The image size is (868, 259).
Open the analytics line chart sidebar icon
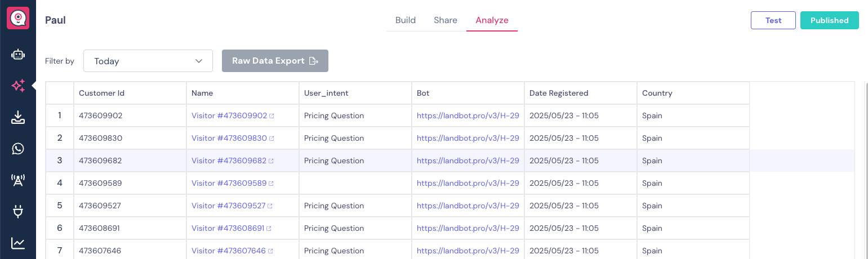click(x=18, y=243)
